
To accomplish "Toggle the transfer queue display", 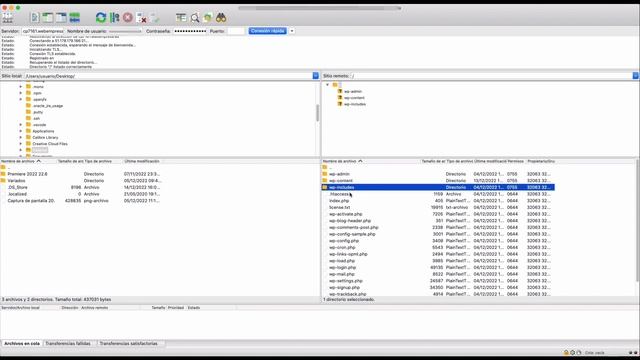I will [x=75, y=18].
